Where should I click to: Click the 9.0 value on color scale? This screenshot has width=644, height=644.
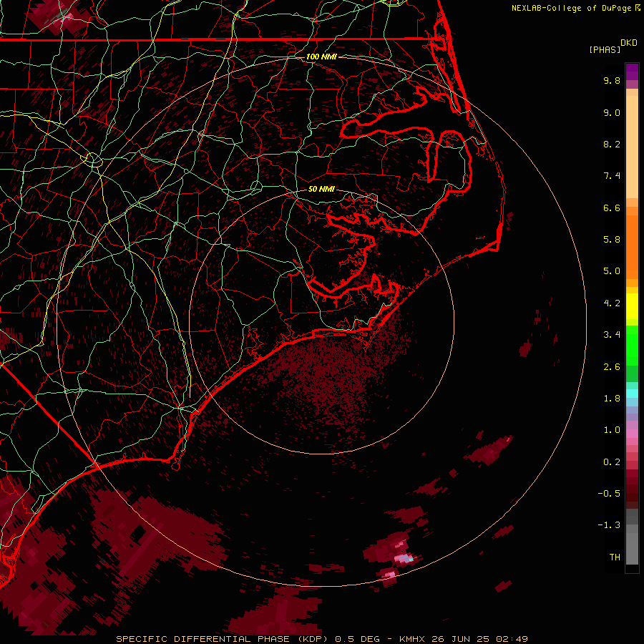612,112
